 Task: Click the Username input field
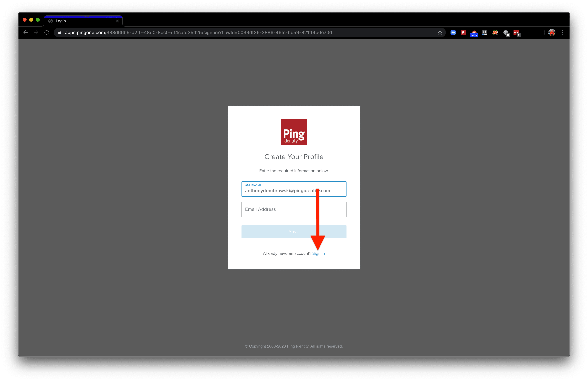[x=294, y=189]
